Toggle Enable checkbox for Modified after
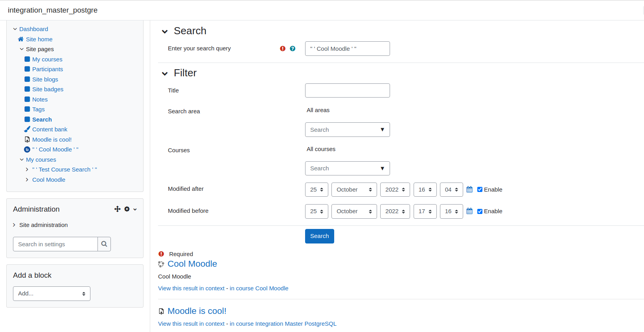Viewport: 644px width, 332px height. click(480, 189)
